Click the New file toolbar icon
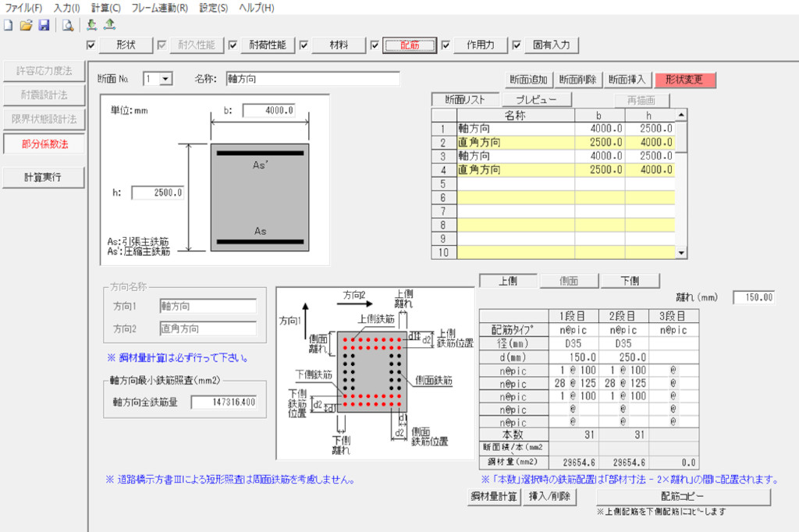Viewport: 799px width, 532px height. pyautogui.click(x=8, y=25)
